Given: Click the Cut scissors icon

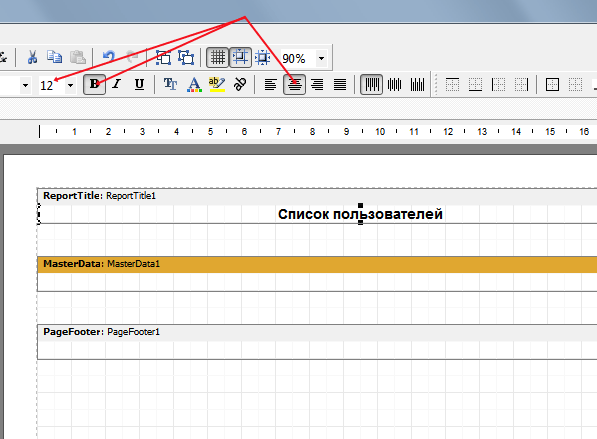Looking at the screenshot, I should click(x=32, y=57).
